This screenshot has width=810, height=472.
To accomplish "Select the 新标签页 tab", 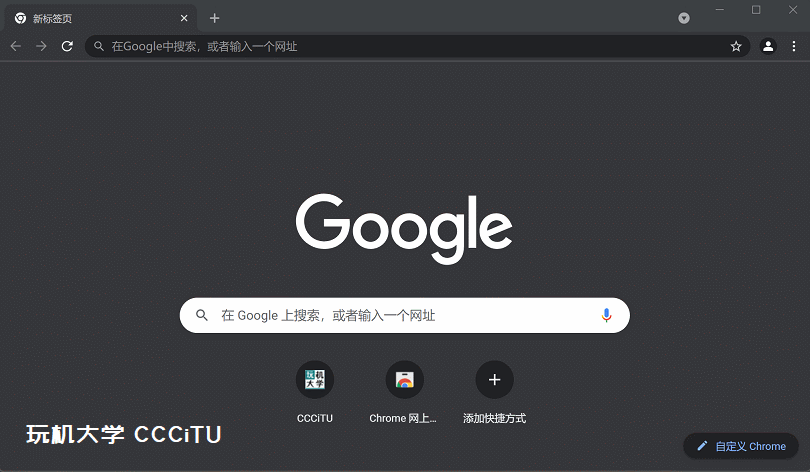I will tap(90, 18).
